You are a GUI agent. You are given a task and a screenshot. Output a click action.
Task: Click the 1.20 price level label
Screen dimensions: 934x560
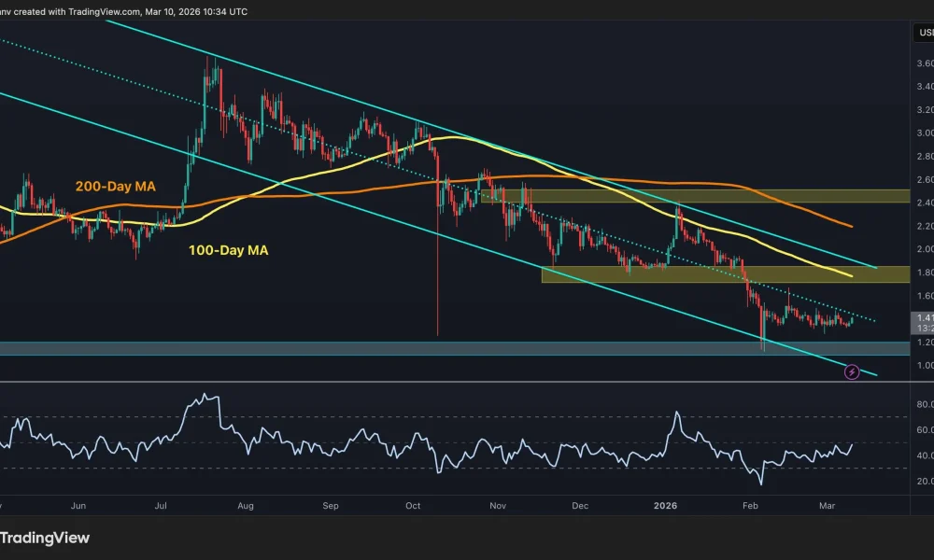923,343
